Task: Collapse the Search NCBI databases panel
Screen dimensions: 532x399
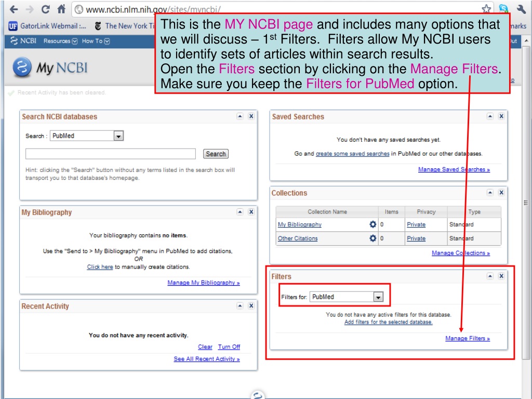Action: tap(240, 116)
